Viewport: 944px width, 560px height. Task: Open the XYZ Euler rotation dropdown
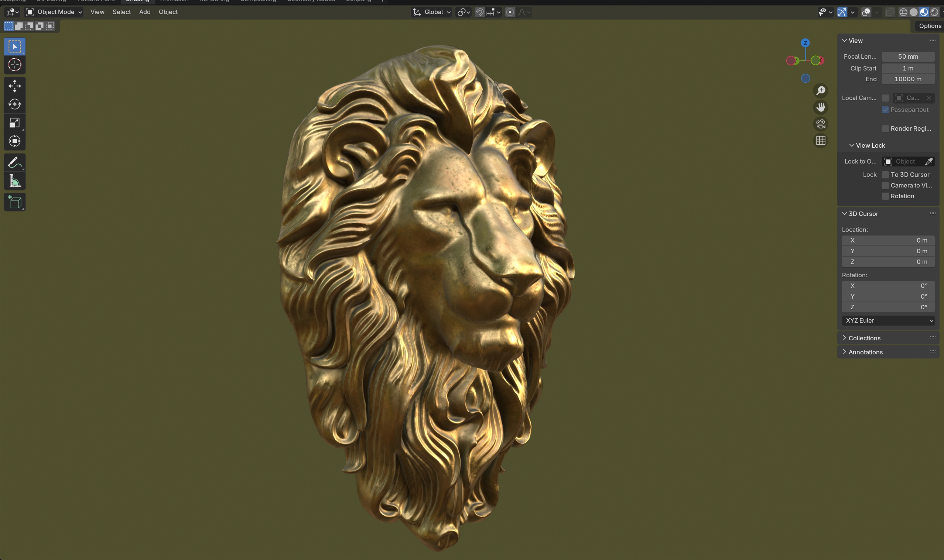pyautogui.click(x=888, y=320)
